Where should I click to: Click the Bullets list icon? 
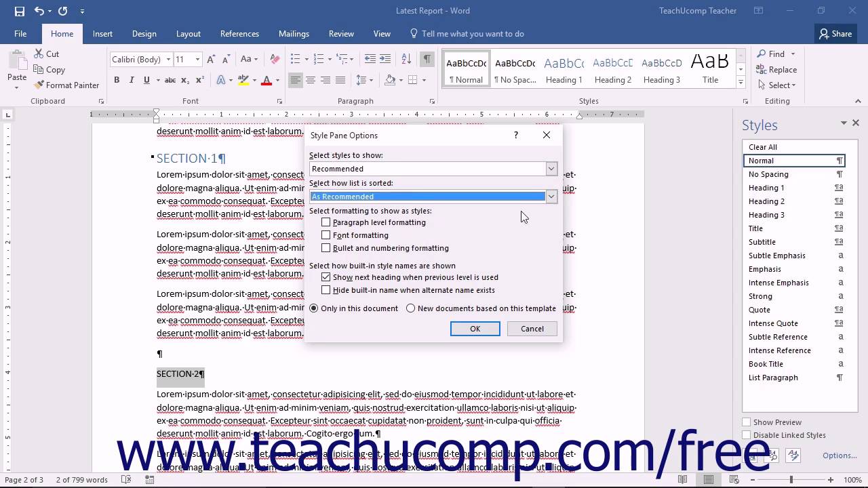[x=295, y=59]
